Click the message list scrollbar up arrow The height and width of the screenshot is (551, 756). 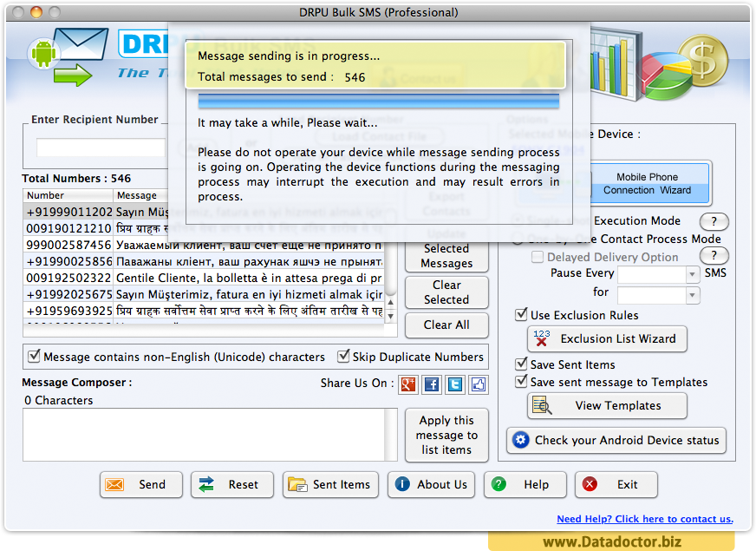click(390, 302)
